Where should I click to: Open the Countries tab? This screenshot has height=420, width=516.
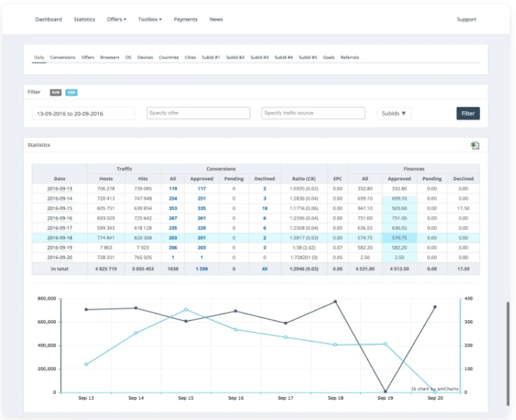[168, 57]
